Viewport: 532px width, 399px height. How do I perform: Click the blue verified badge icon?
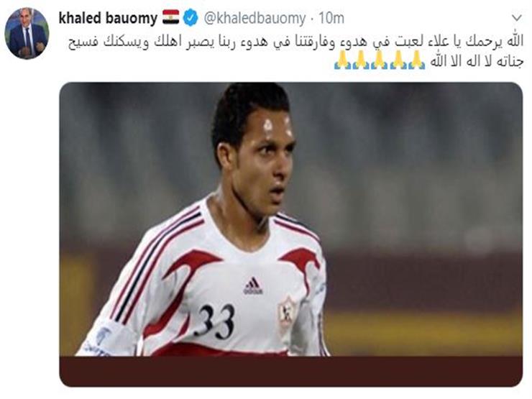191,18
